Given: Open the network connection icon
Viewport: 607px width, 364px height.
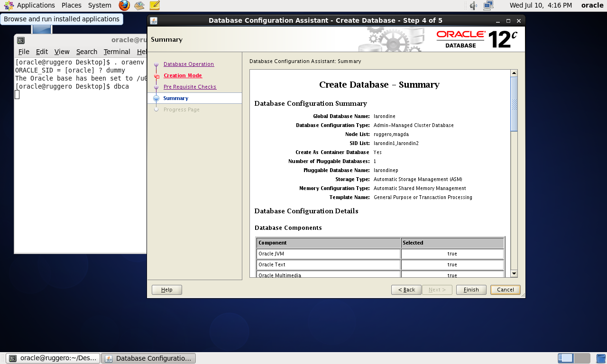Looking at the screenshot, I should (488, 6).
